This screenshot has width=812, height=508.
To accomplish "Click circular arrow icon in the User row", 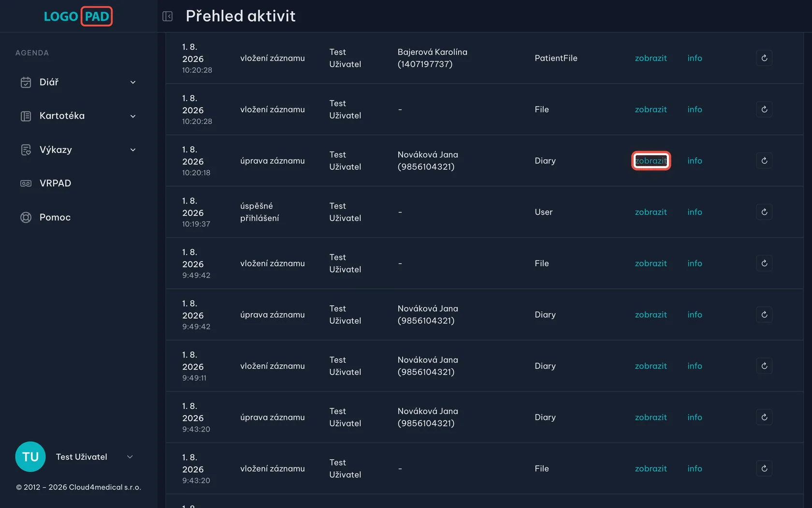I will tap(764, 212).
